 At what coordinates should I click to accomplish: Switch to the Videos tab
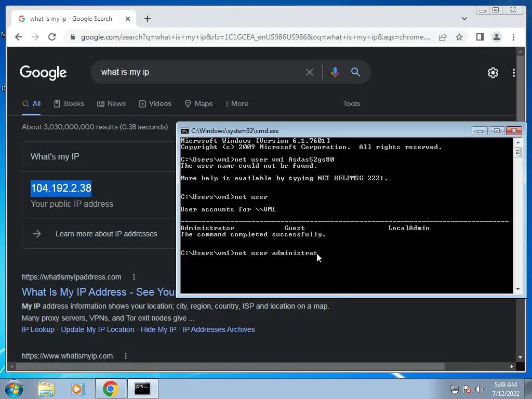pyautogui.click(x=155, y=104)
